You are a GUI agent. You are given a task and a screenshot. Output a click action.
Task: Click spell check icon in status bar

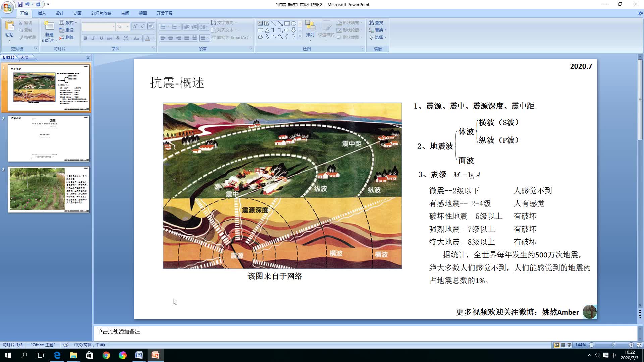(66, 345)
